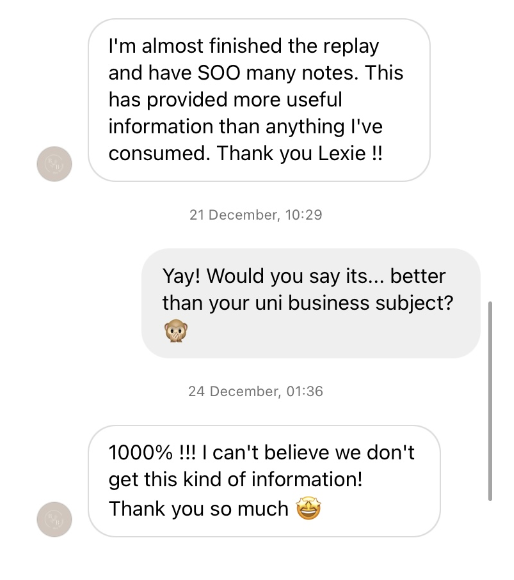The width and height of the screenshot is (514, 580).
Task: Click the 24 December, 01:36 timestamp
Action: coord(256,391)
